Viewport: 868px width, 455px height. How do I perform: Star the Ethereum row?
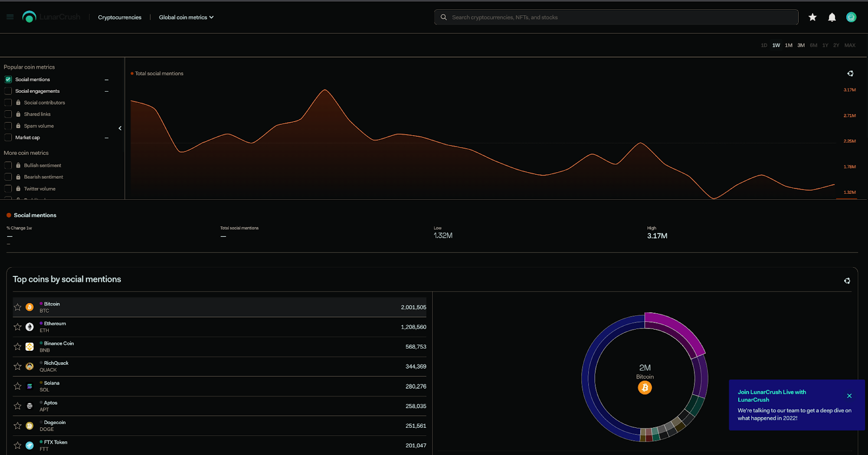(x=17, y=327)
